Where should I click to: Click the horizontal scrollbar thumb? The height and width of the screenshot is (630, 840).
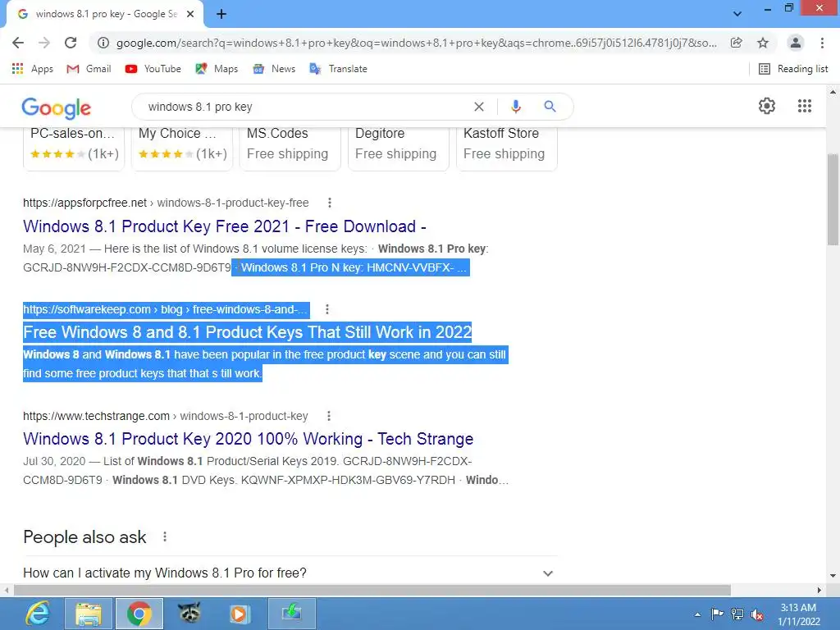(x=372, y=590)
